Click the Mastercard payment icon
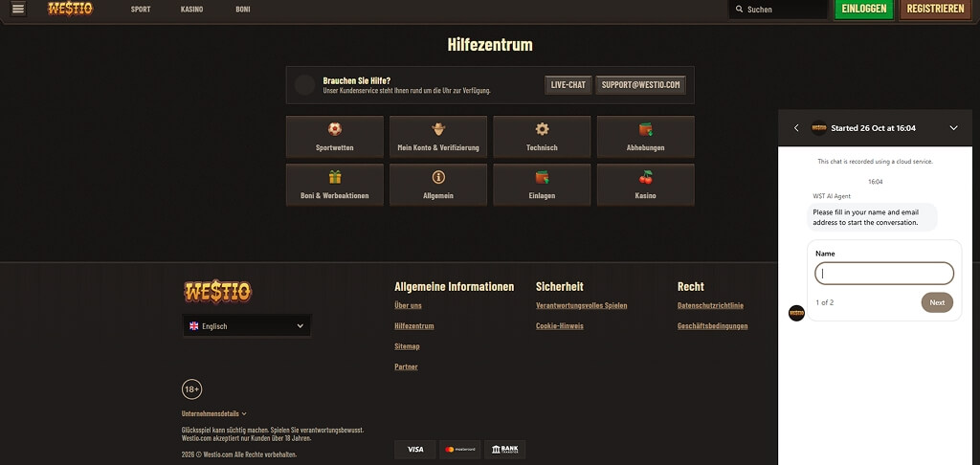Screen dimensions: 980x465 point(460,450)
